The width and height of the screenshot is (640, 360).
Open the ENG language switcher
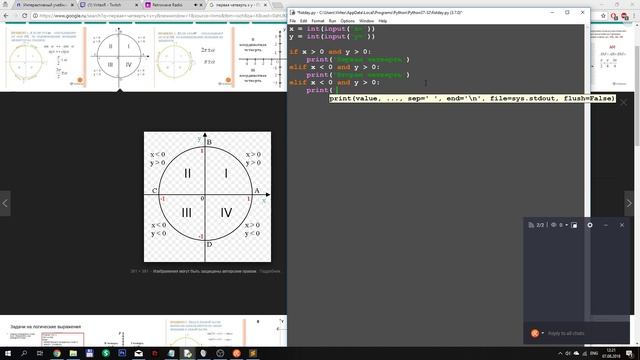coord(594,353)
